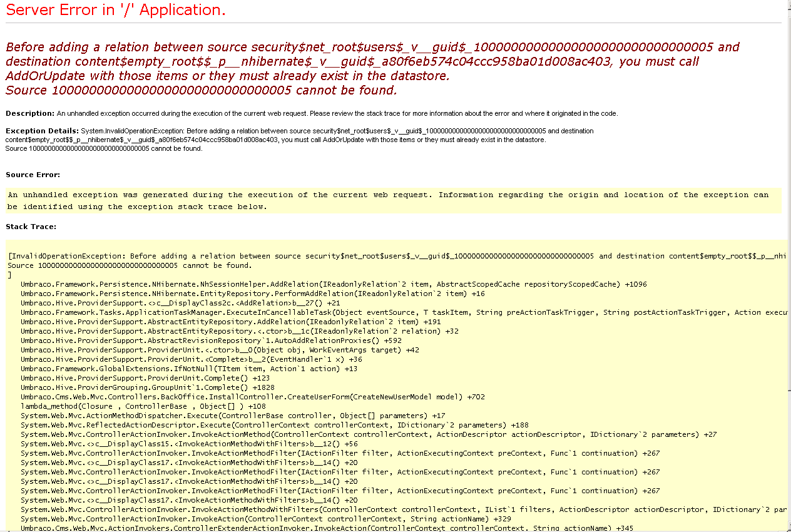This screenshot has width=791, height=532.
Task: Click the "Server Error in '/' Application." heading
Action: 116,10
